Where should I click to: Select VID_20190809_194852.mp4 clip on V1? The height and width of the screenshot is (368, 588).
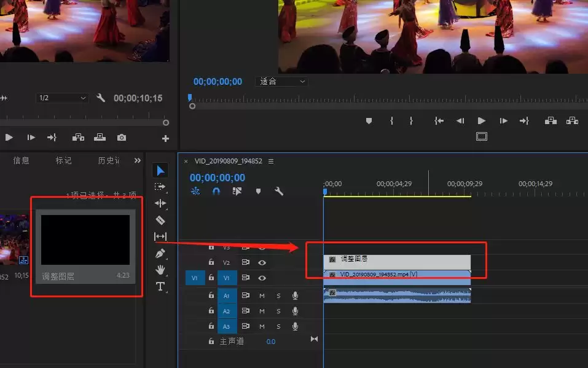(397, 278)
